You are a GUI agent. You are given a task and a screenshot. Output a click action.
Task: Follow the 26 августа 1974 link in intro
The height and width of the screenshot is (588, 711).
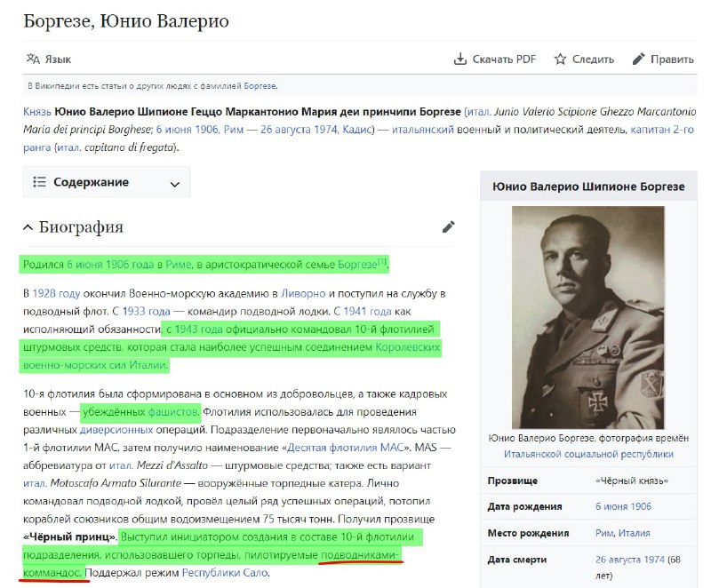click(x=299, y=130)
